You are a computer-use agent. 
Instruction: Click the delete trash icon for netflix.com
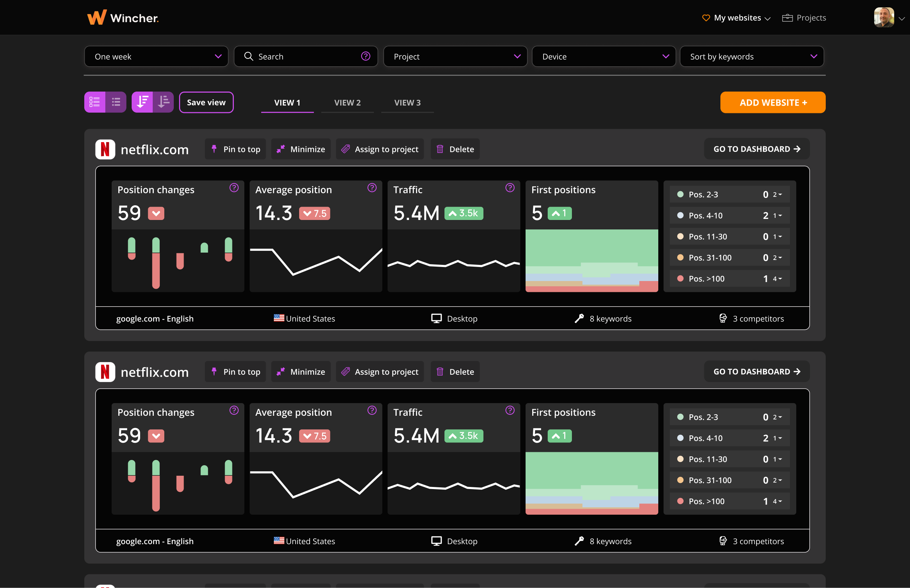[440, 149]
